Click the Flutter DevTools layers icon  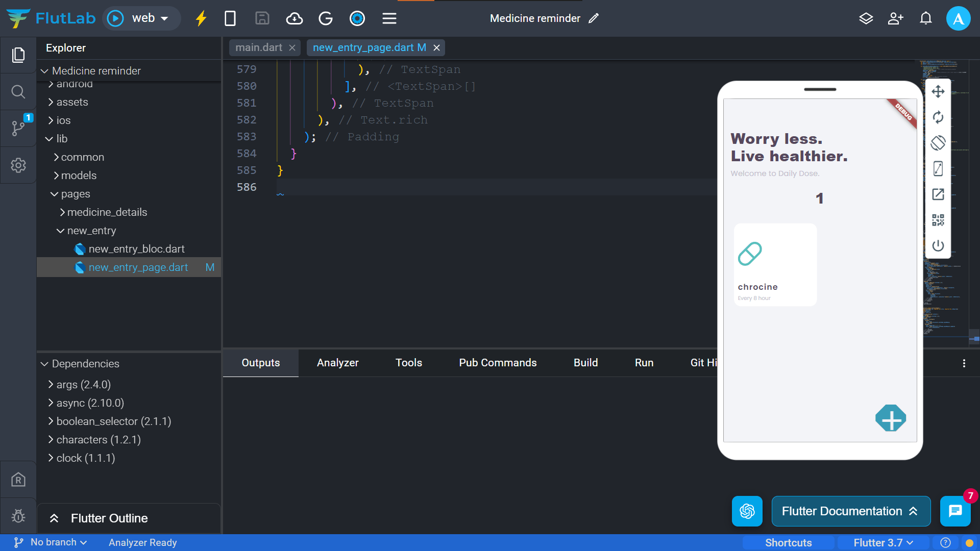(x=866, y=18)
